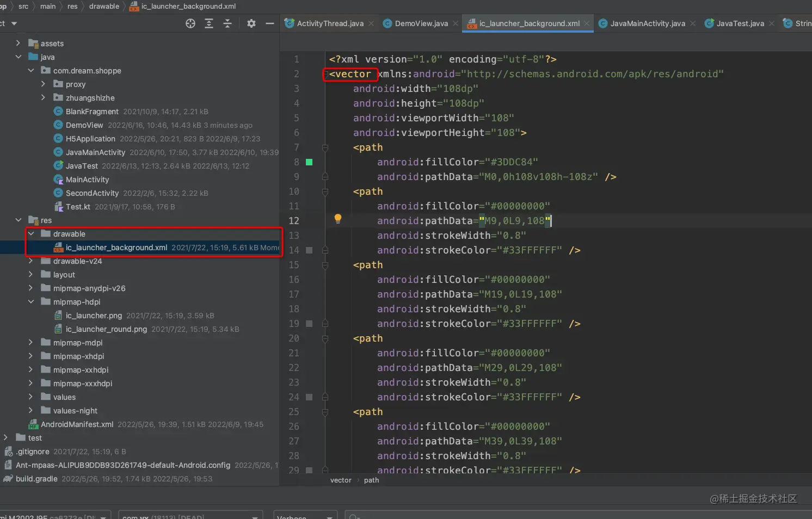The height and width of the screenshot is (519, 812).
Task: Select SecondActivity in project tree
Action: tap(92, 193)
